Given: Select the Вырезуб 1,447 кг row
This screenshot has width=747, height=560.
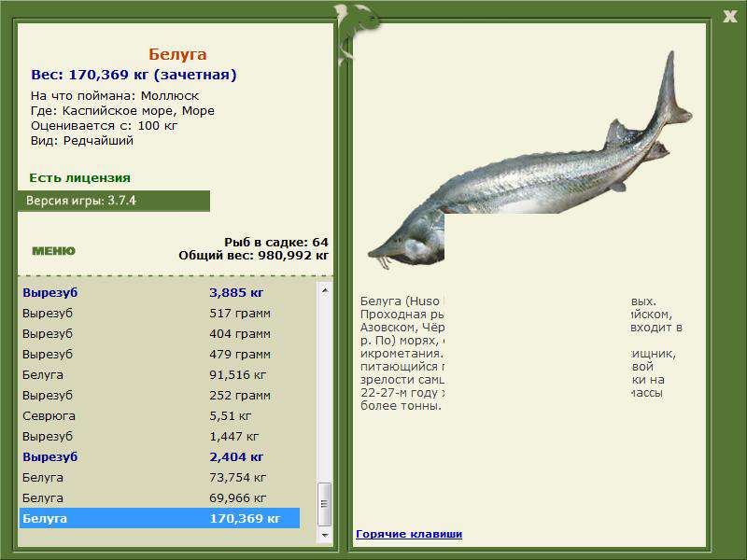Looking at the screenshot, I should click(160, 436).
